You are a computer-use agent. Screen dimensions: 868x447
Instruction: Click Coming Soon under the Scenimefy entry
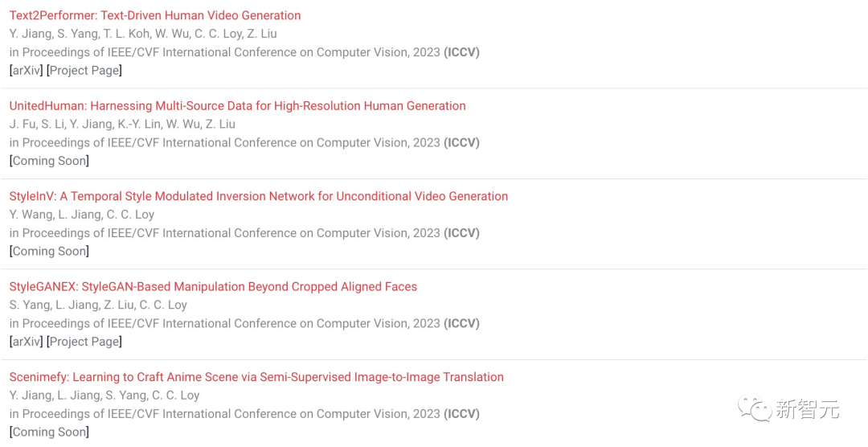tap(49, 432)
